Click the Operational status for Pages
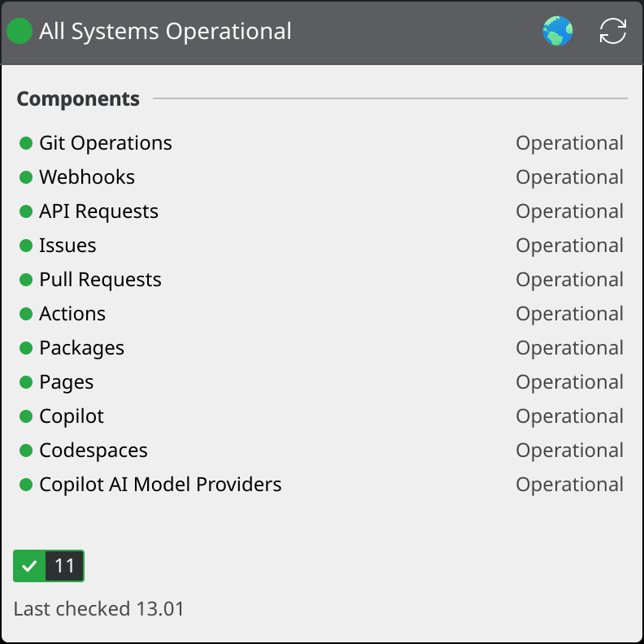Image resolution: width=644 pixels, height=644 pixels. coord(570,382)
